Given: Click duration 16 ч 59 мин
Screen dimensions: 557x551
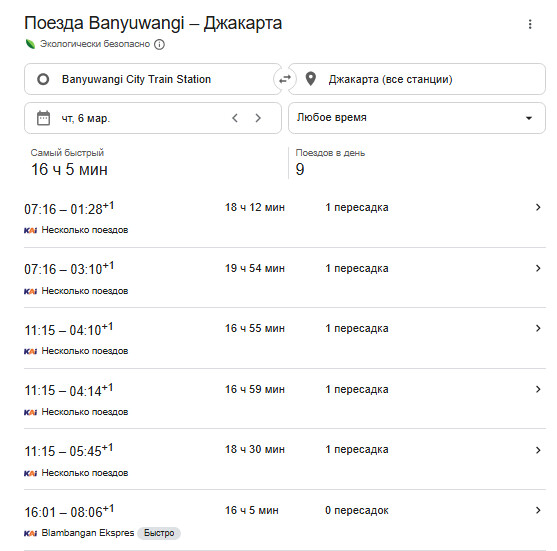Looking at the screenshot, I should [255, 389].
